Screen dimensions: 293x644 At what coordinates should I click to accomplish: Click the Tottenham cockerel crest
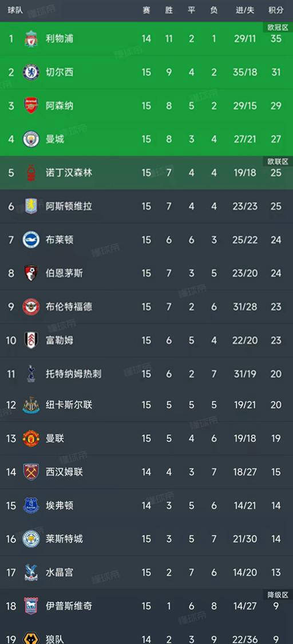point(31,373)
